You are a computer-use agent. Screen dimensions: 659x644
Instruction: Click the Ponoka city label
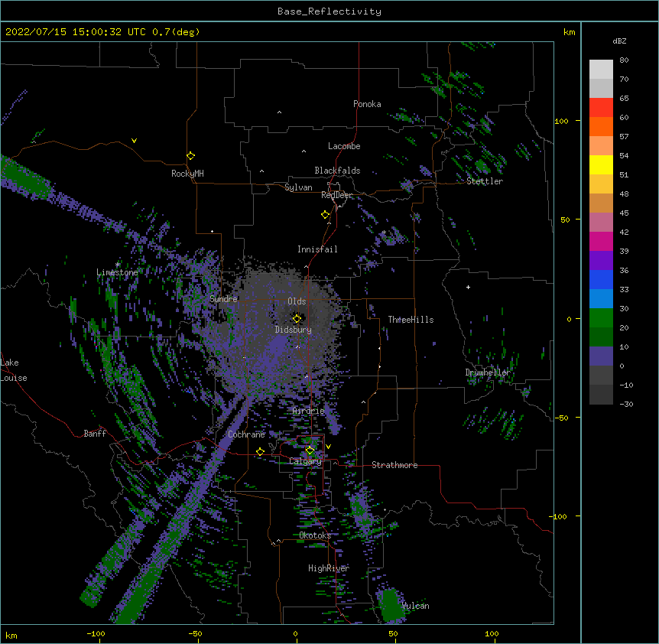pyautogui.click(x=367, y=104)
